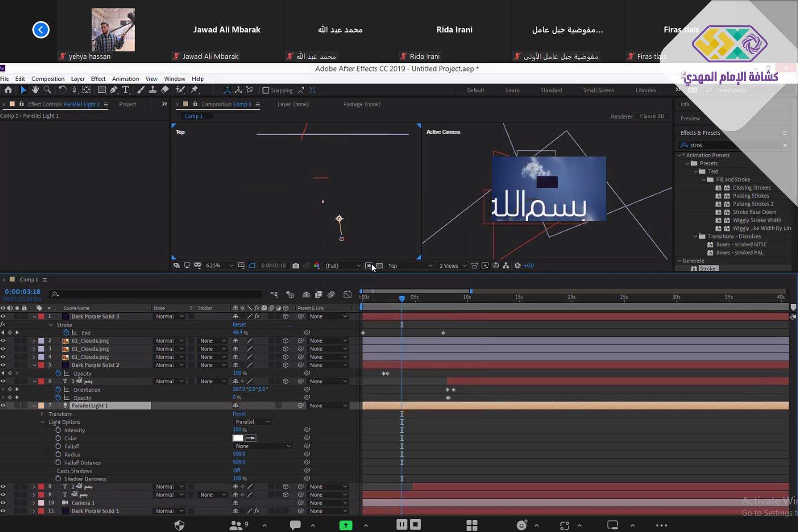The height and width of the screenshot is (532, 798).
Task: Select the Type text tool
Action: (x=126, y=90)
